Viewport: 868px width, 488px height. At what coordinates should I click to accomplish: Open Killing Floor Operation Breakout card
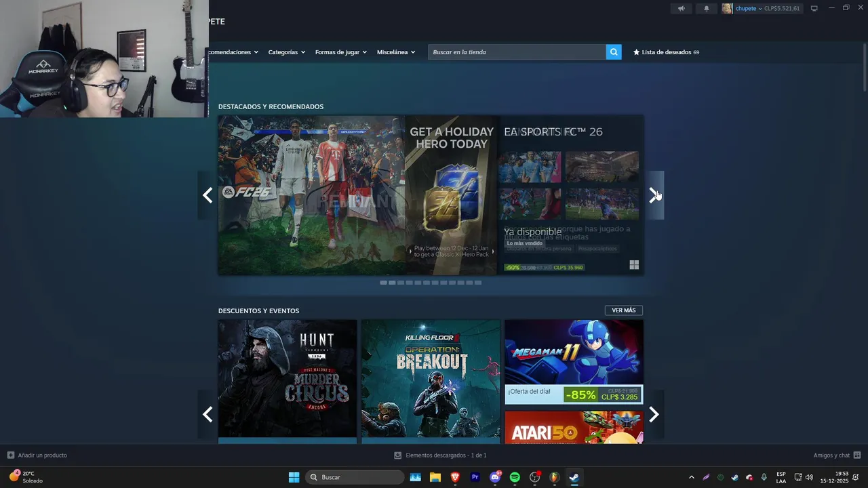click(431, 382)
